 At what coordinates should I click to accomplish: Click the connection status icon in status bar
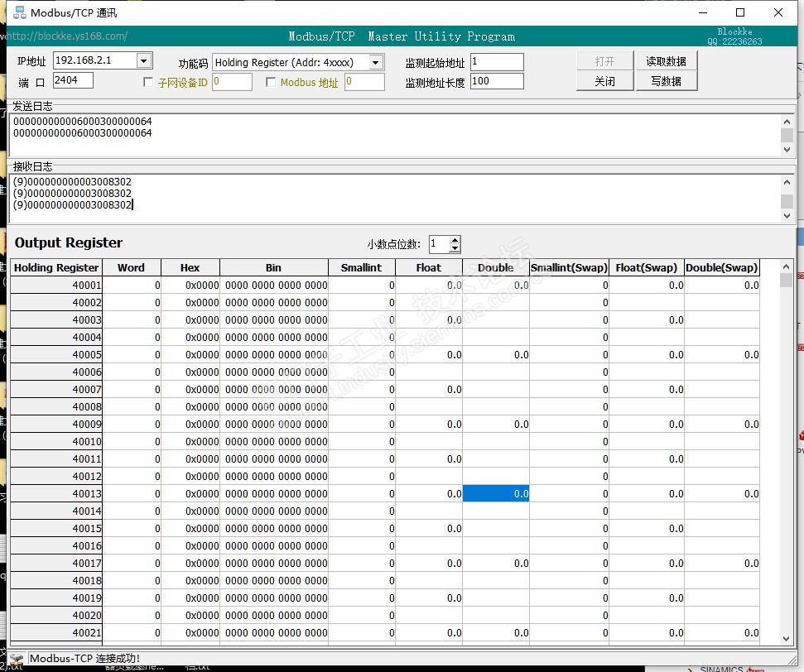click(x=17, y=659)
